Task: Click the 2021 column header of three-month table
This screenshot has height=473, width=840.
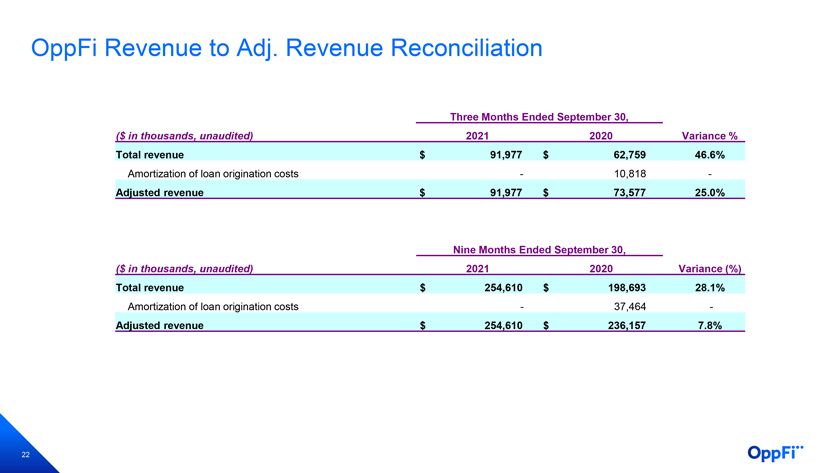Action: click(x=477, y=136)
